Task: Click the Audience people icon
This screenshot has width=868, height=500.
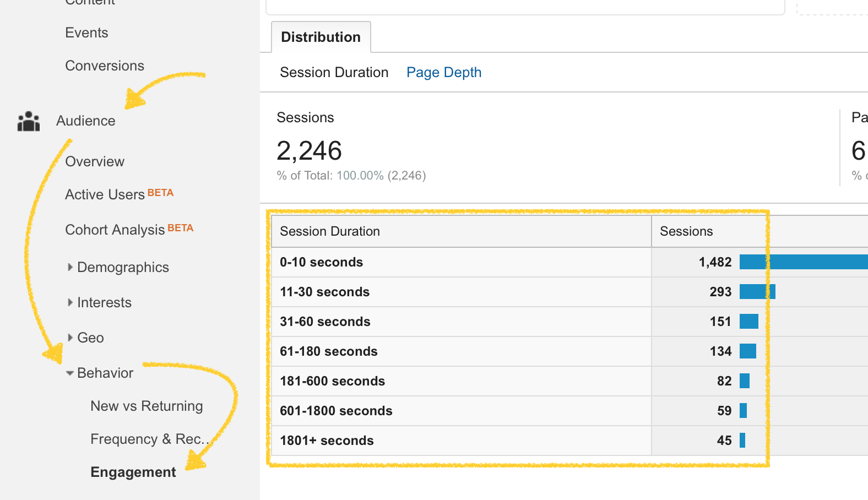Action: click(x=29, y=121)
